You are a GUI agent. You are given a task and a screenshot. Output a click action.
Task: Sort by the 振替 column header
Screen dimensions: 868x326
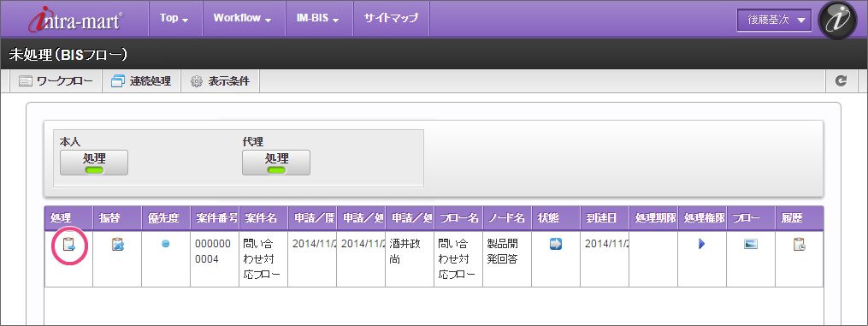click(x=117, y=218)
